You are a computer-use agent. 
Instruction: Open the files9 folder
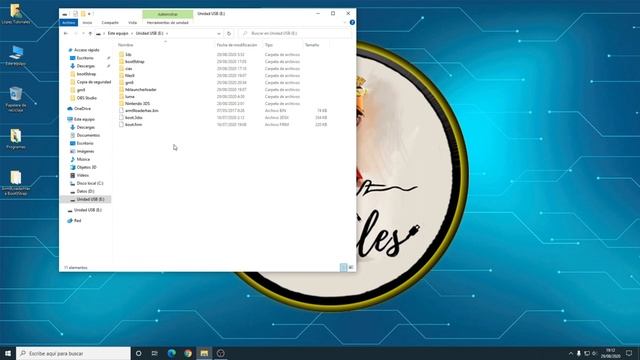pos(129,76)
